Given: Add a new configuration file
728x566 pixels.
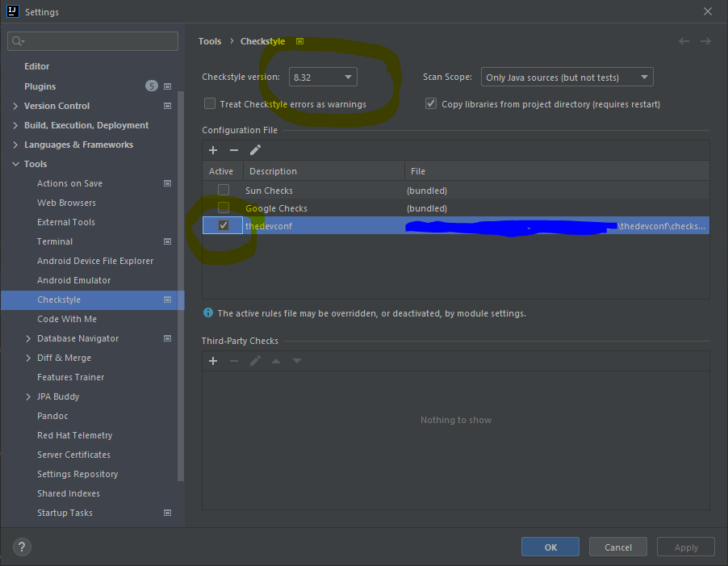Looking at the screenshot, I should pos(213,150).
